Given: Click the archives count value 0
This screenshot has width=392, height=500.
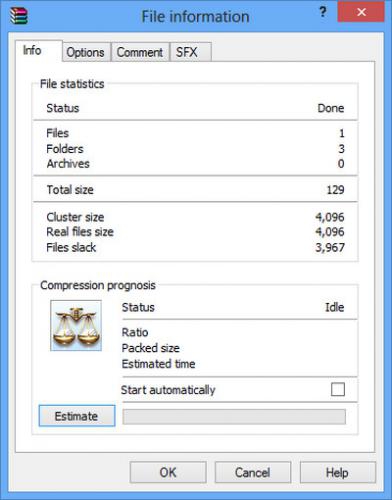Looking at the screenshot, I should [341, 164].
